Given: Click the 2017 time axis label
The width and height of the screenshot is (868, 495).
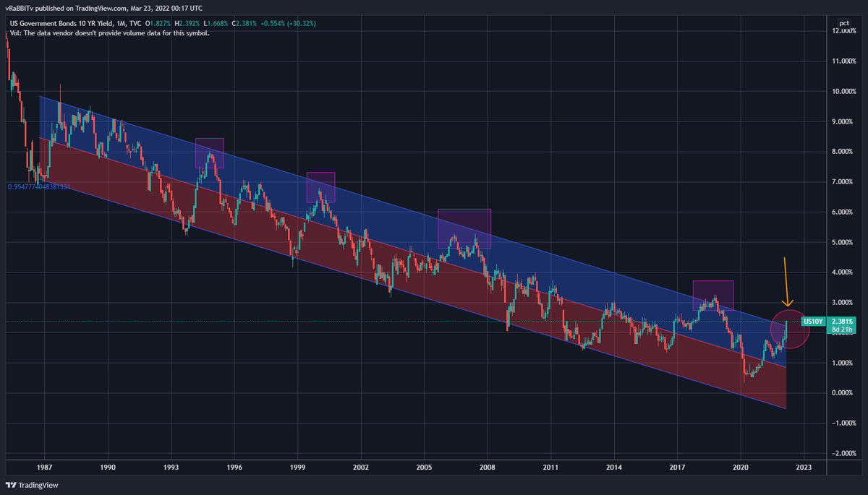Looking at the screenshot, I should coord(678,468).
